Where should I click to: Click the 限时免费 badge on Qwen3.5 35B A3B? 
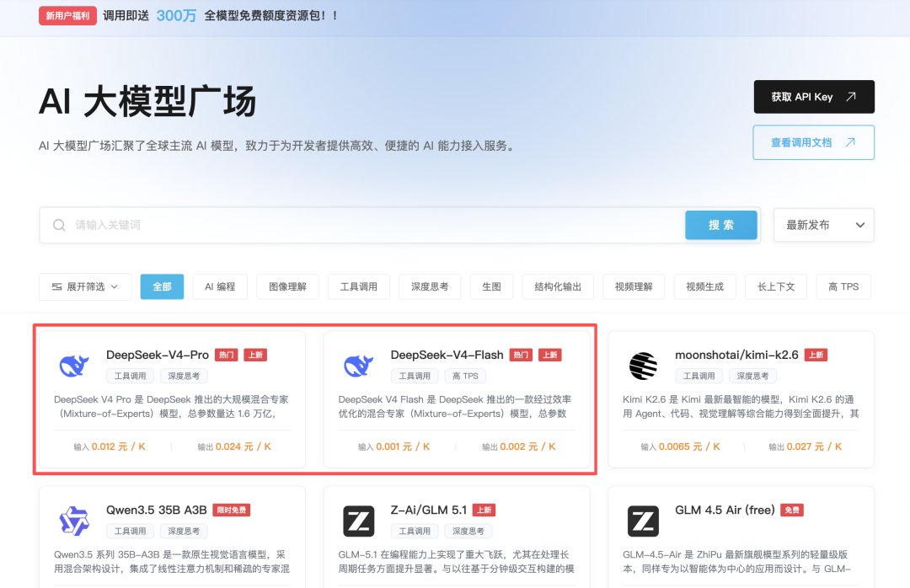pyautogui.click(x=232, y=510)
